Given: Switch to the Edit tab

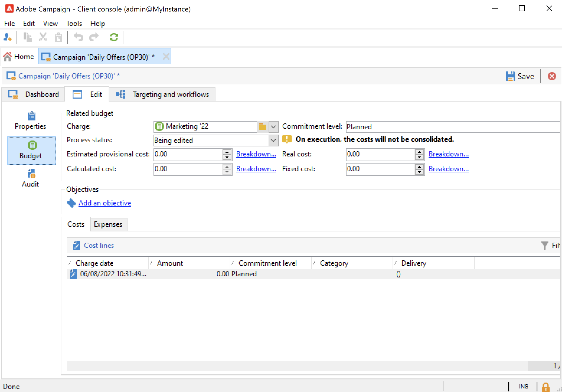Looking at the screenshot, I should click(x=87, y=94).
